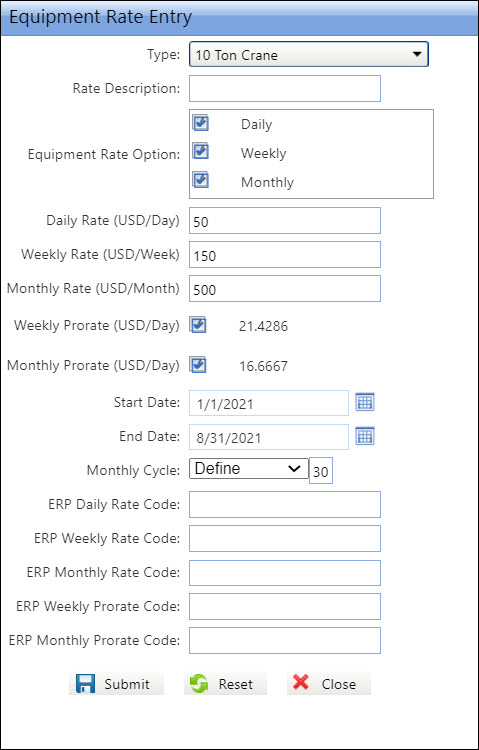Submit the equipment rate entry

[x=116, y=684]
